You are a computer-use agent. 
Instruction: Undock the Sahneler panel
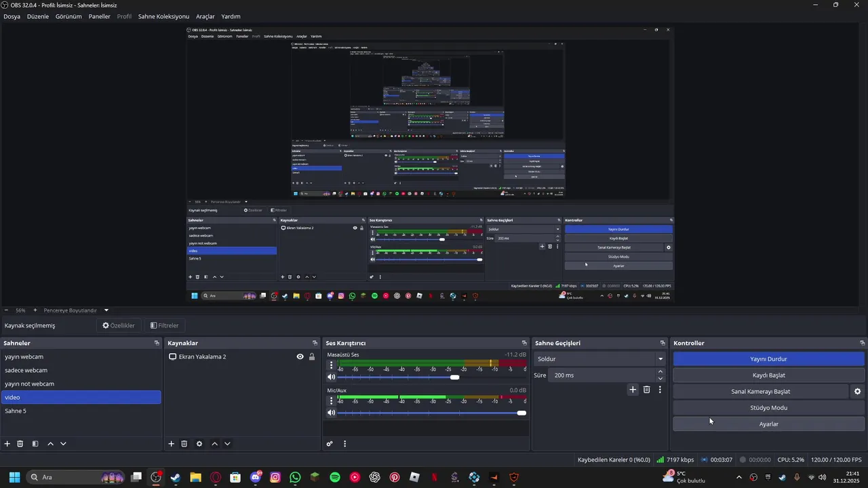click(x=157, y=343)
